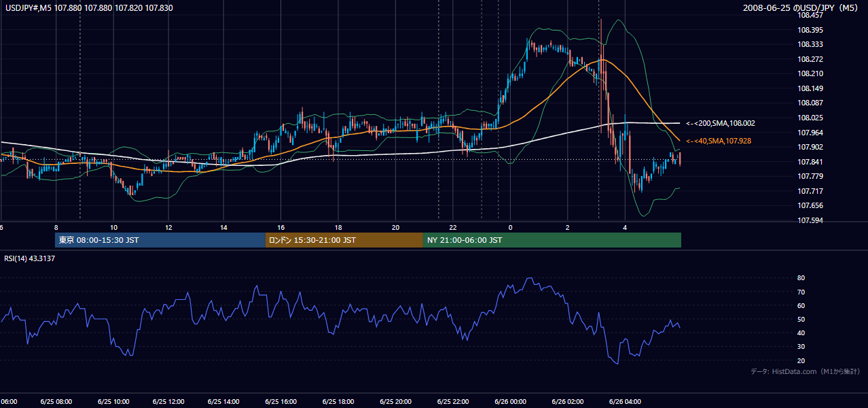Click the 6/25 18:00 time axis label
The image size is (868, 408).
(x=339, y=402)
